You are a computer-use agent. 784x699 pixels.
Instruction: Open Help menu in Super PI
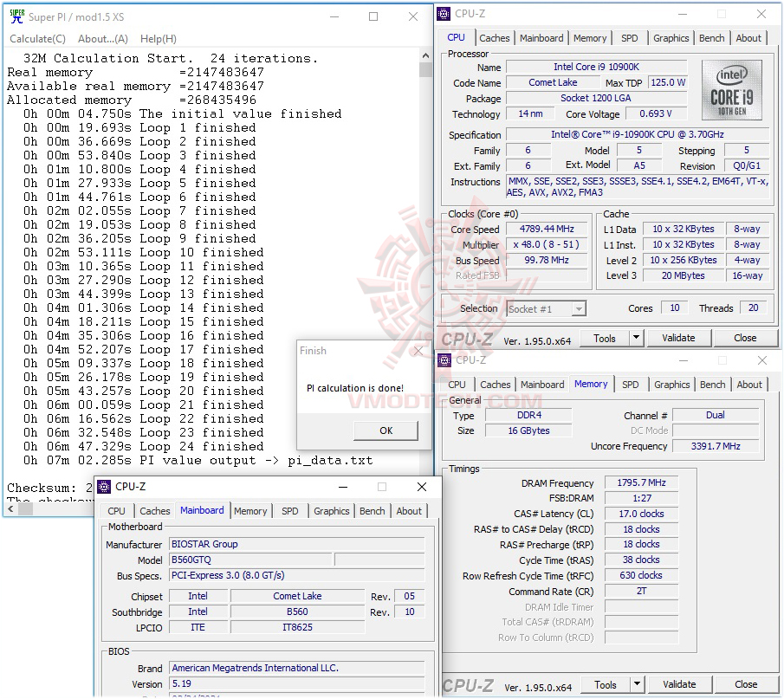tap(158, 38)
